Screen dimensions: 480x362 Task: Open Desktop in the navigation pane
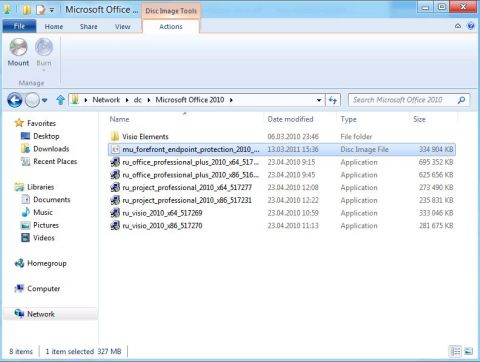click(46, 136)
